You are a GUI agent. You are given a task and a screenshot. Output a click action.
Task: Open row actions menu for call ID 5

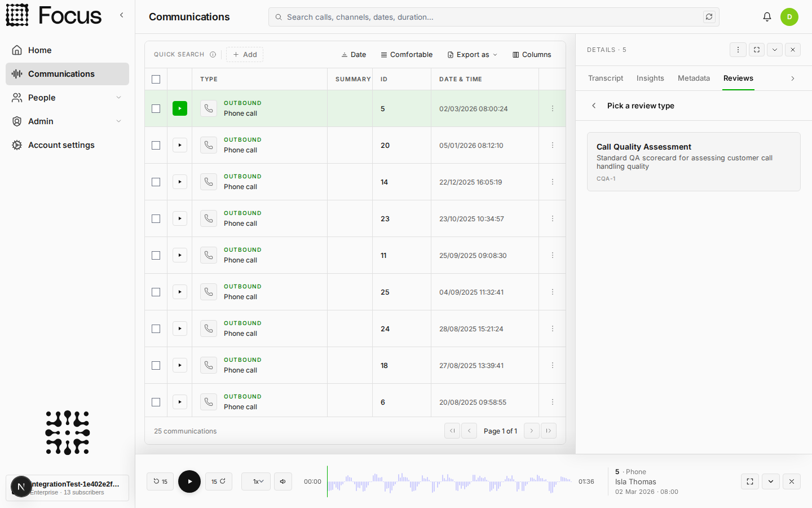(x=553, y=108)
